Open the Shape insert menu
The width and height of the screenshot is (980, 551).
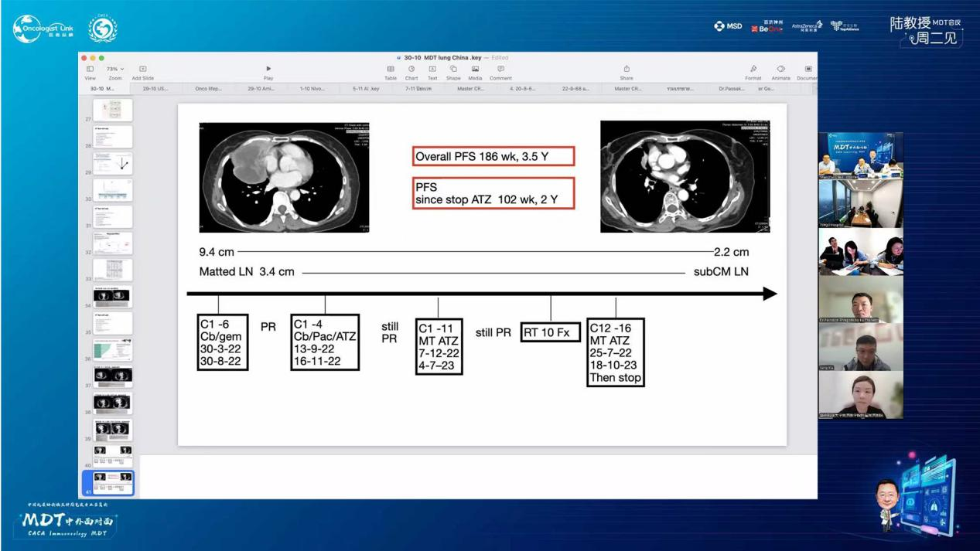(453, 70)
